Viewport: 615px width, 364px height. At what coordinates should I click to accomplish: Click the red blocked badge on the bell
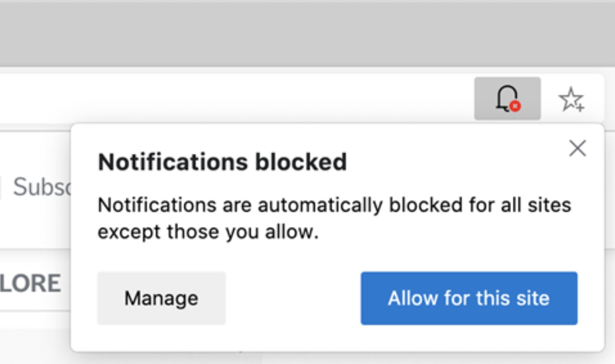coord(515,107)
